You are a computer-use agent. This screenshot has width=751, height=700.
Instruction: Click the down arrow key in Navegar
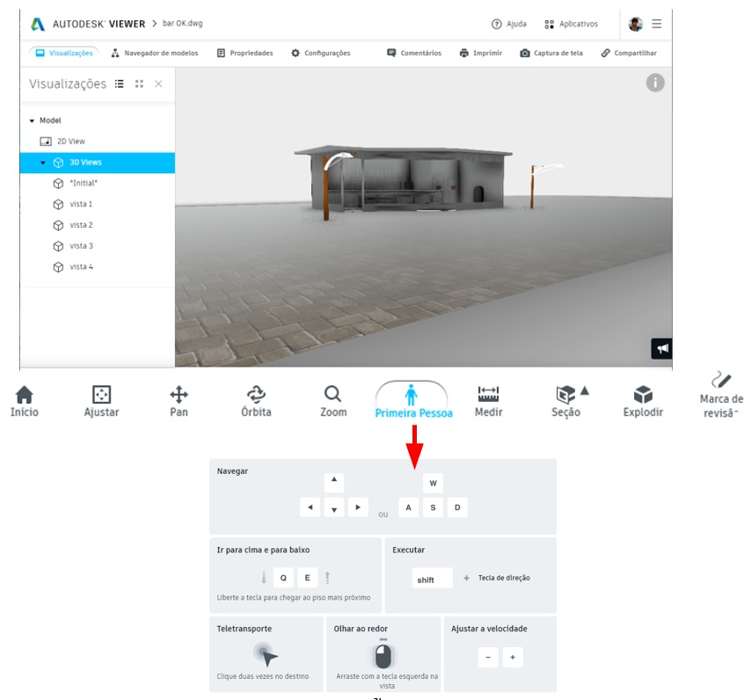click(x=334, y=507)
